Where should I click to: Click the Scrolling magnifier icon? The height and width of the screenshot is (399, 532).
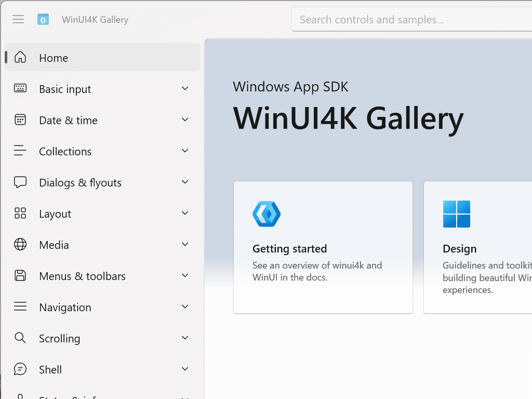20,338
